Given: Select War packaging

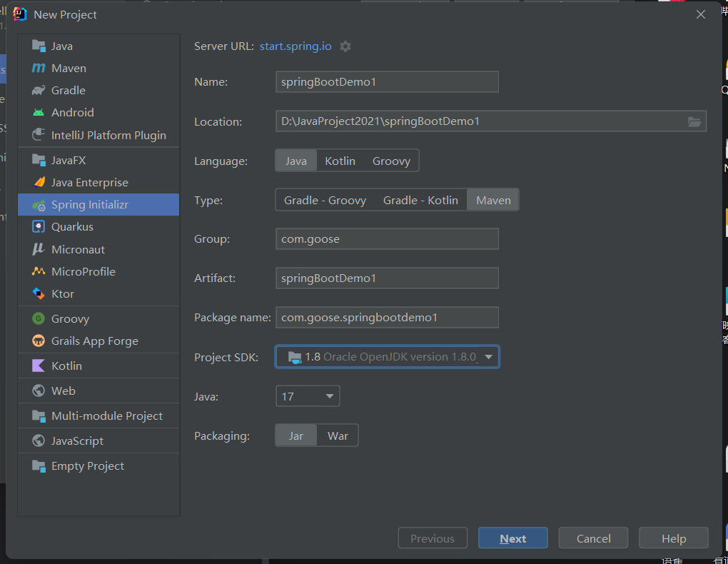Looking at the screenshot, I should (x=338, y=435).
